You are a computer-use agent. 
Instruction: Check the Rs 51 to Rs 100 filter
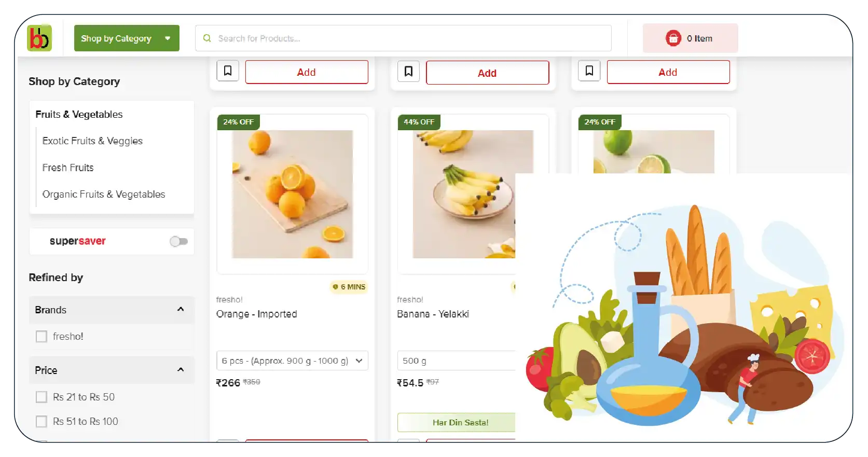coord(42,422)
